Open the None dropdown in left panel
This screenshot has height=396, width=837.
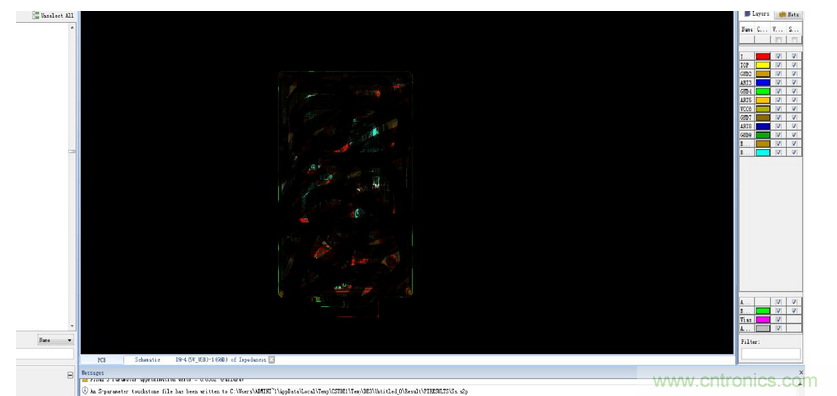pyautogui.click(x=56, y=340)
